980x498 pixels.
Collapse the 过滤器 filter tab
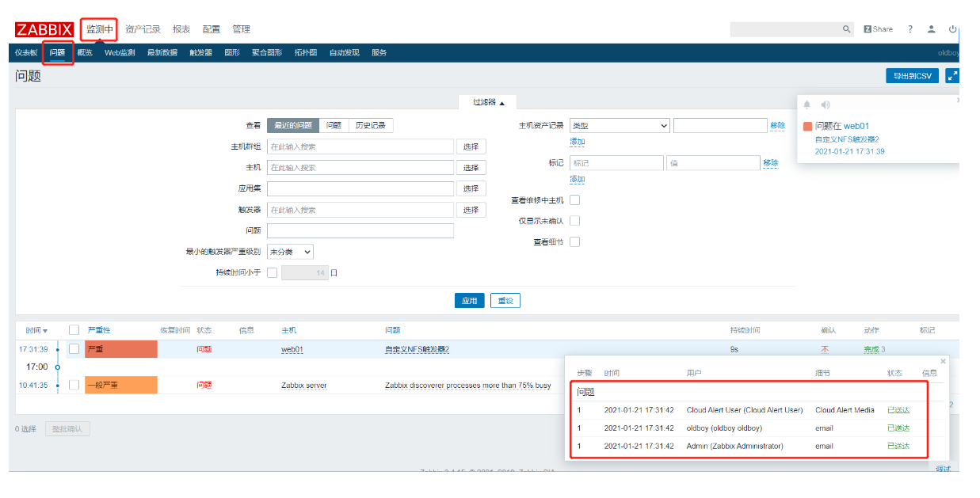[489, 102]
